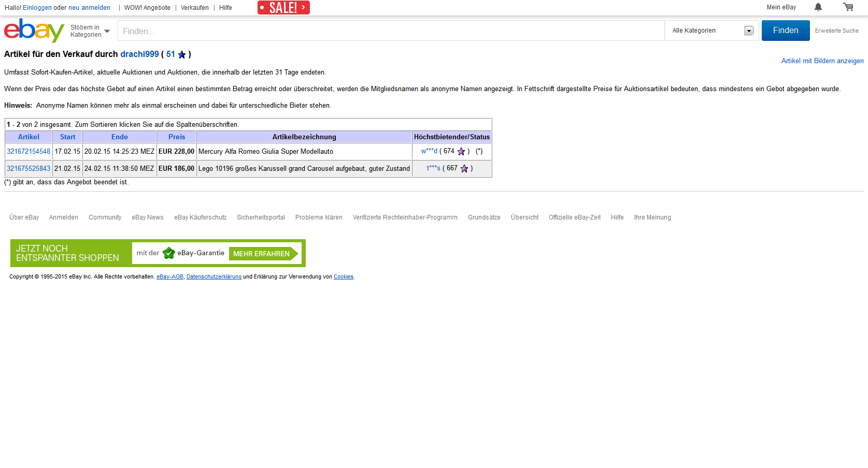Viewport: 868px width, 468px height.
Task: Open eBay News footer link
Action: 148,217
